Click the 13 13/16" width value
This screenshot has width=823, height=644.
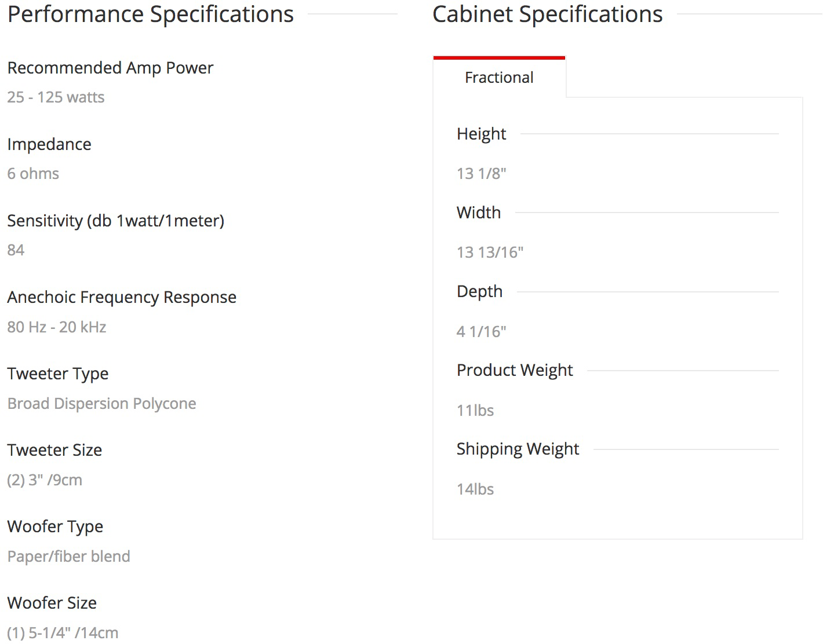pos(490,253)
